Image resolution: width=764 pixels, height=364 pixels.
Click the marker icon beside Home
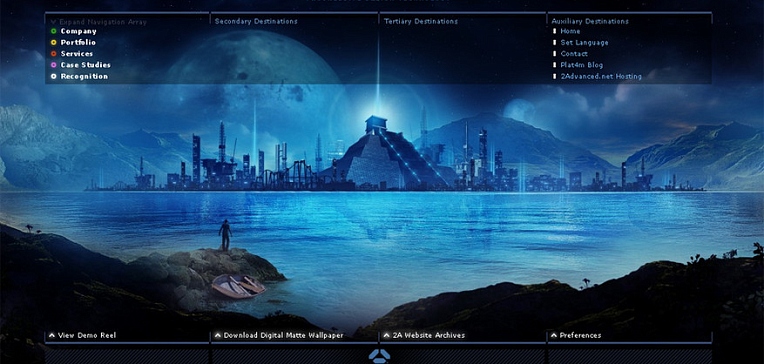pyautogui.click(x=554, y=31)
